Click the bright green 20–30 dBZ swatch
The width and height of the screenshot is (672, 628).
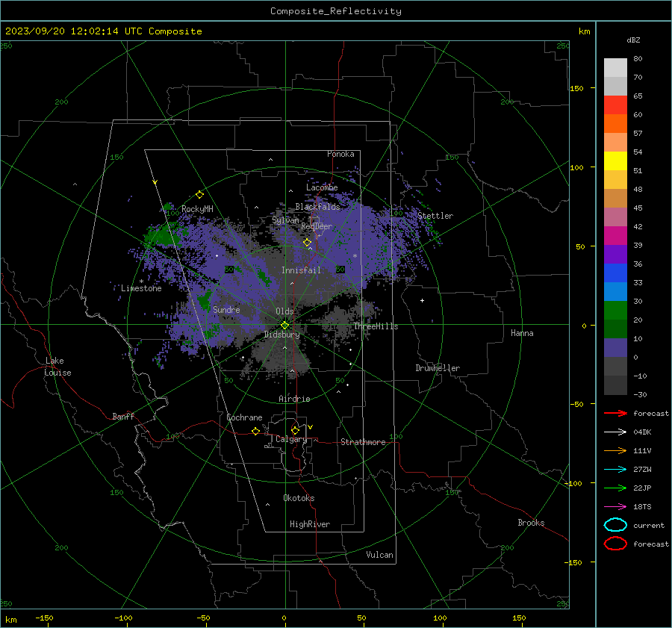coord(615,311)
